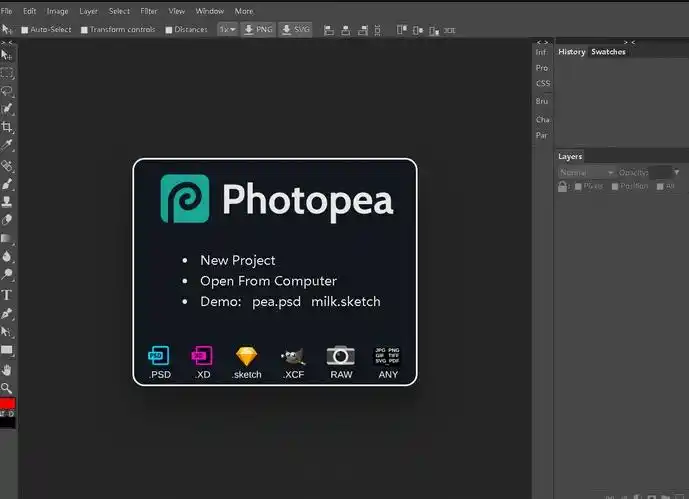
Task: Select the Pen tool
Action: [7, 313]
